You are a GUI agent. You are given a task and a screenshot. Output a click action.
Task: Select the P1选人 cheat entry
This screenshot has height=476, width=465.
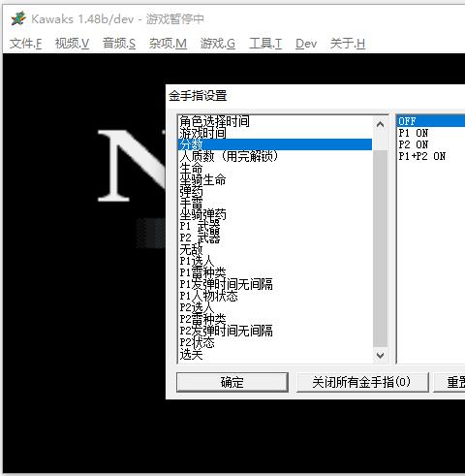tap(275, 261)
